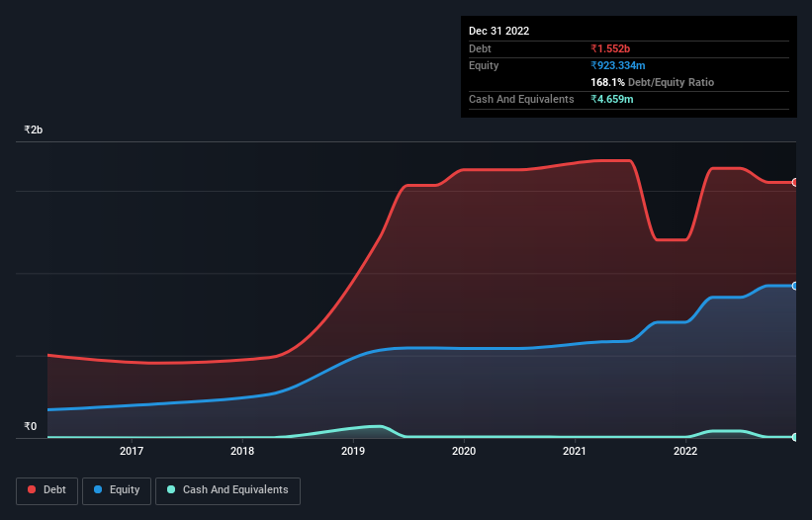Screen dimensions: 812x520
Task: Click the 2020 x-axis label
Action: click(464, 451)
